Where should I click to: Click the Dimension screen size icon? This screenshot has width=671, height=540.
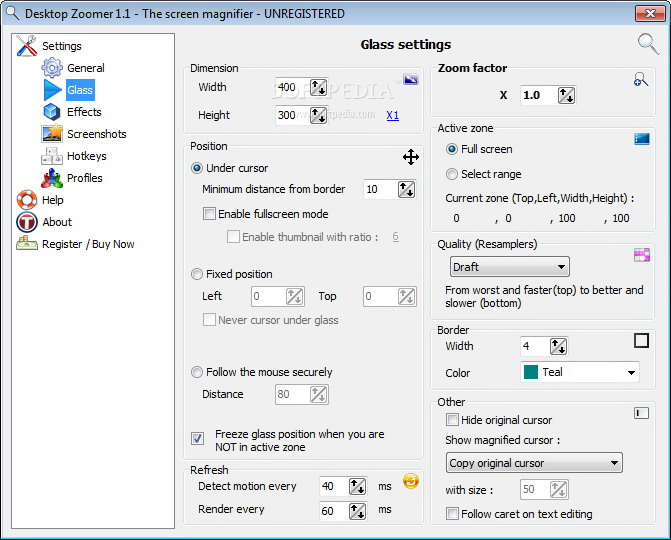411,79
